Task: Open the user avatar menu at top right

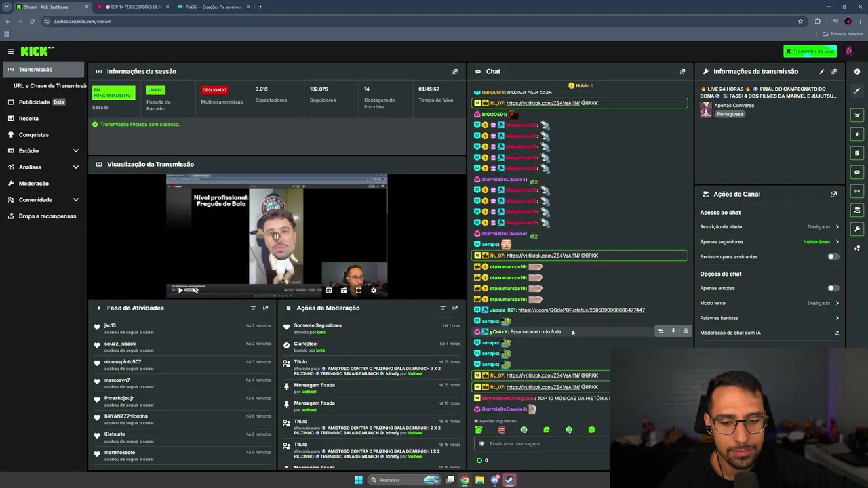Action: click(849, 52)
